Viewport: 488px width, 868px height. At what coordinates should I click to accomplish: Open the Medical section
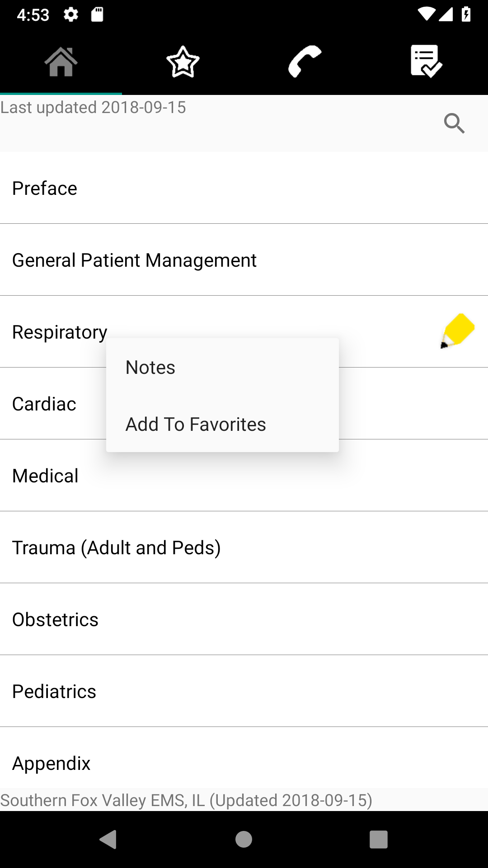[244, 476]
